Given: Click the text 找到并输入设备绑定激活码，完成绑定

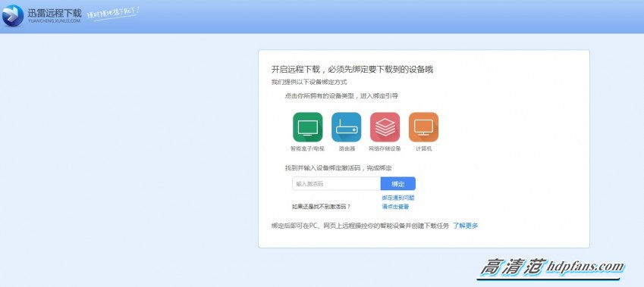Looking at the screenshot, I should [x=338, y=168].
